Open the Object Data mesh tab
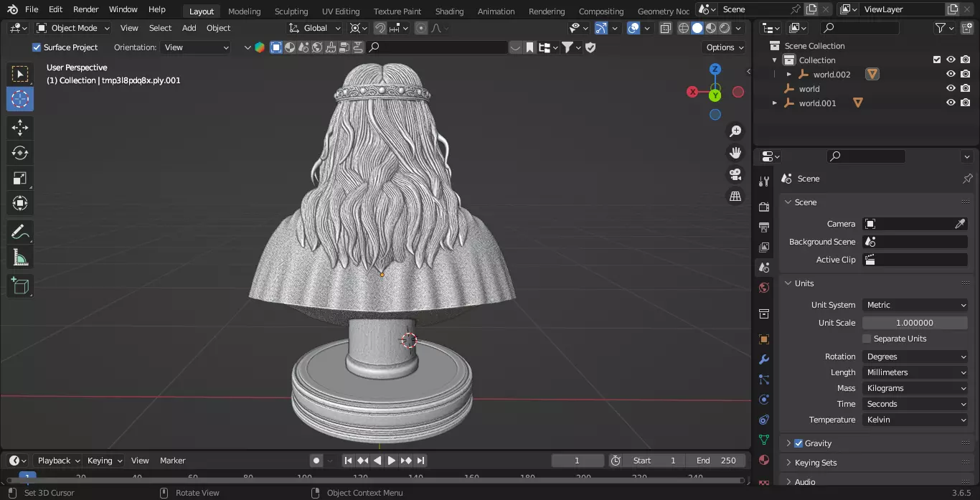Screen dimensions: 980x500 764,440
